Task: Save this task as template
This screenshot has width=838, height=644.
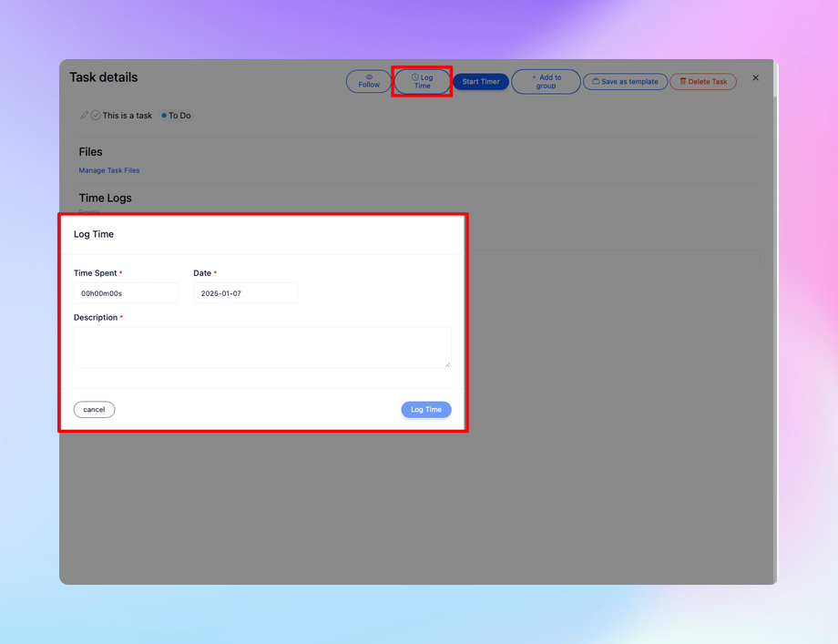Action: tap(625, 81)
